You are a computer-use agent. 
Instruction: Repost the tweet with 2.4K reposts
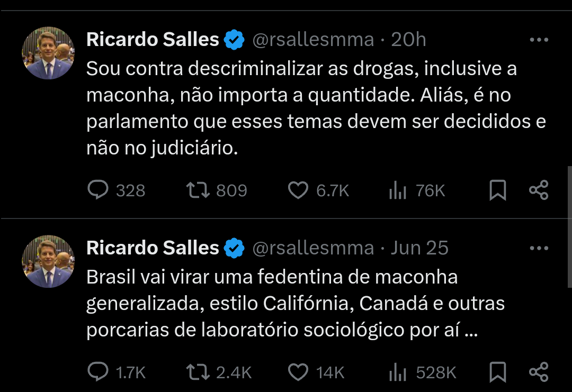click(200, 372)
